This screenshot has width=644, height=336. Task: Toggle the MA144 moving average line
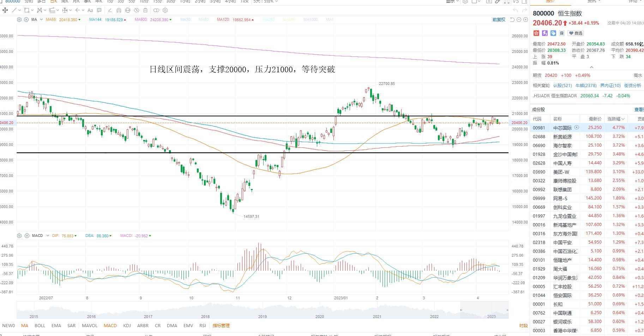click(x=108, y=20)
